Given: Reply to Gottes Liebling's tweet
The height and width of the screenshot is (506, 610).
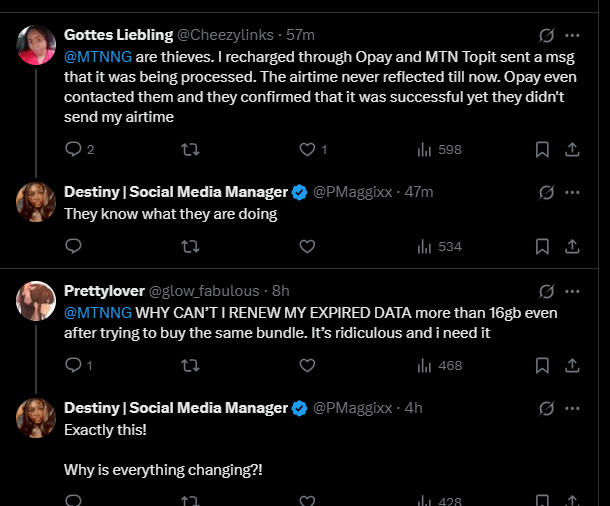Looking at the screenshot, I should point(72,149).
